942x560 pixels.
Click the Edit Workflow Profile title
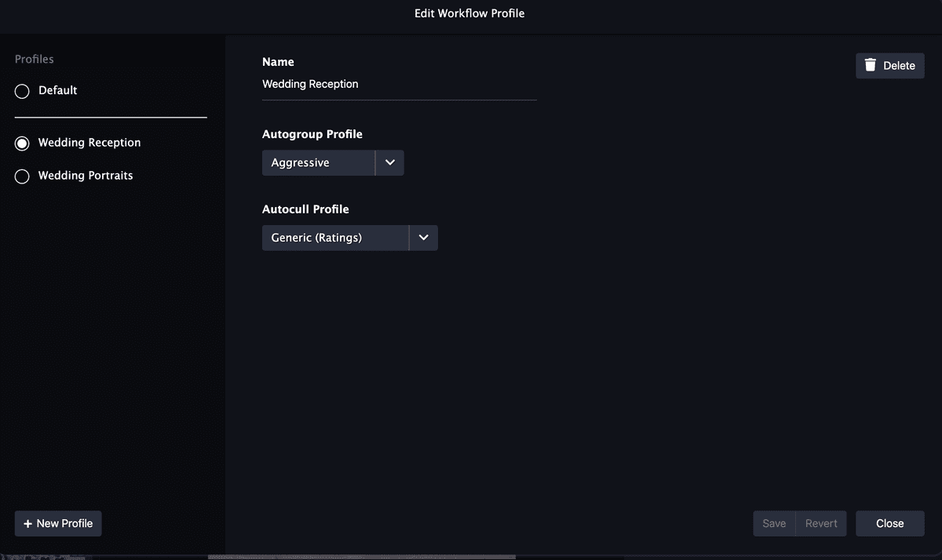tap(469, 13)
